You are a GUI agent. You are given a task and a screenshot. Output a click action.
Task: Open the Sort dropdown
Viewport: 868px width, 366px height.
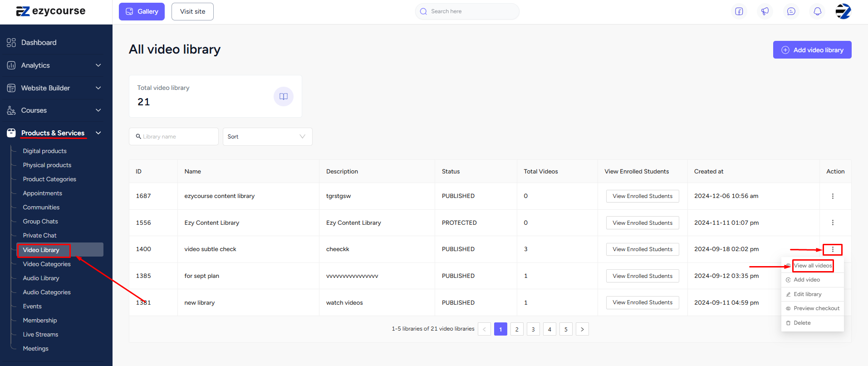[x=267, y=137]
